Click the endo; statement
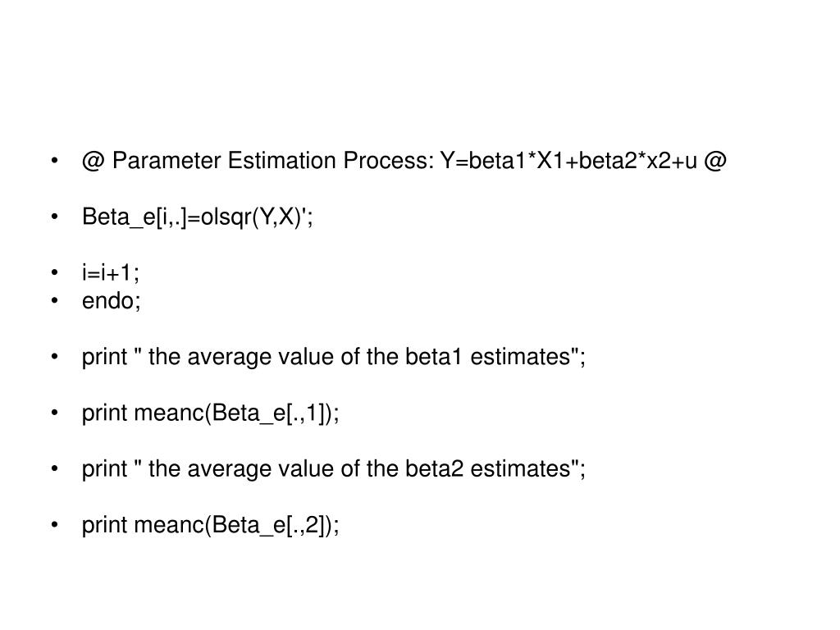840x630 pixels. pyautogui.click(x=112, y=300)
